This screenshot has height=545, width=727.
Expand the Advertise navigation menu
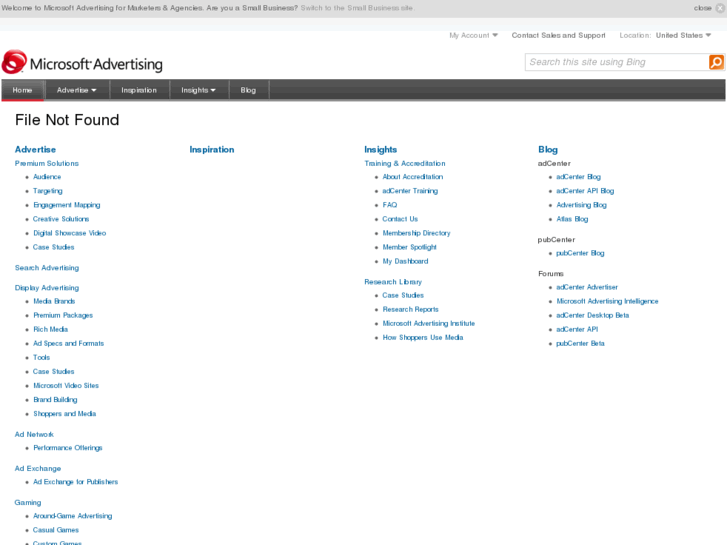(77, 90)
